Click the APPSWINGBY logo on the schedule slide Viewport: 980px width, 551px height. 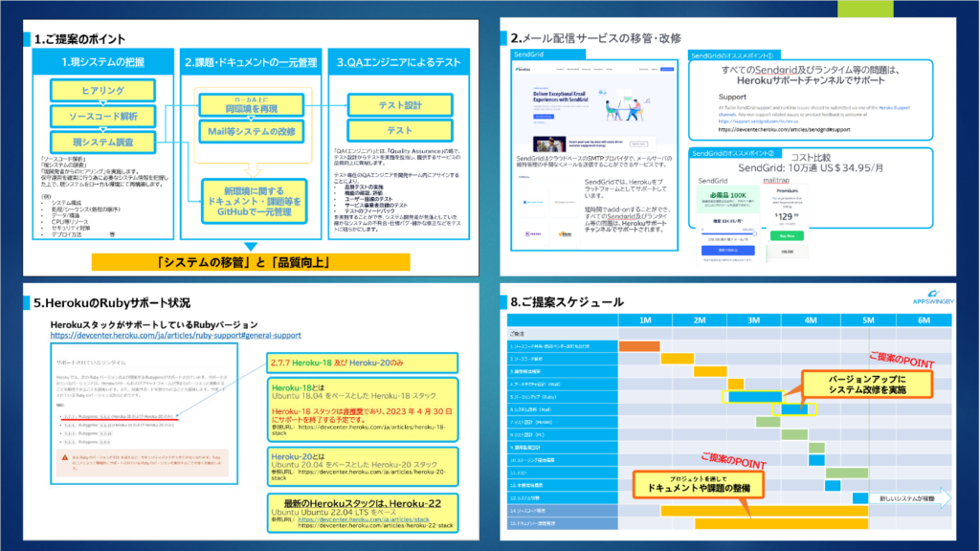pos(931,300)
